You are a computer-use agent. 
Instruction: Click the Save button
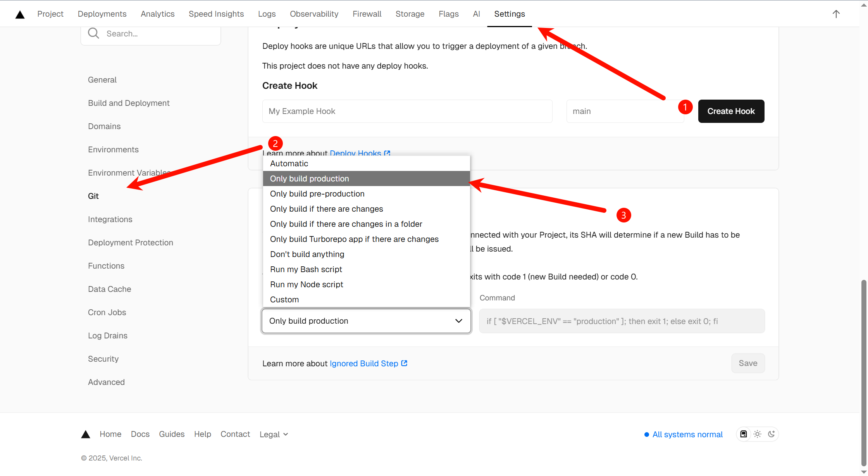point(748,363)
